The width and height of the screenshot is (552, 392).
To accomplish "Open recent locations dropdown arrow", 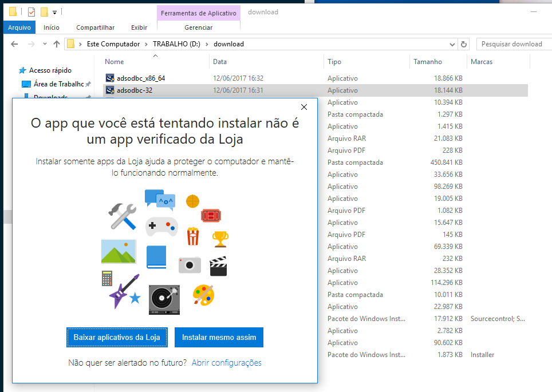I will (x=45, y=44).
